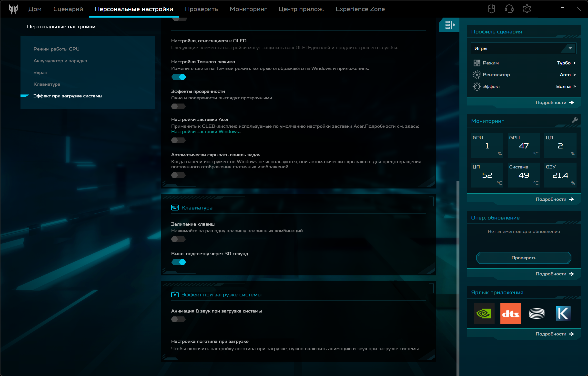Click the shield icon in header
Viewport: 588px width, 376px height.
pos(491,9)
